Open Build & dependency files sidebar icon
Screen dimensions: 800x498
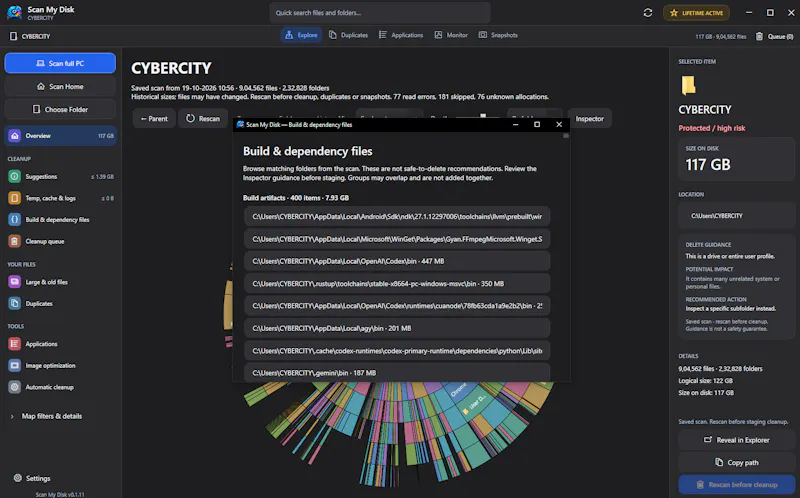pos(15,219)
